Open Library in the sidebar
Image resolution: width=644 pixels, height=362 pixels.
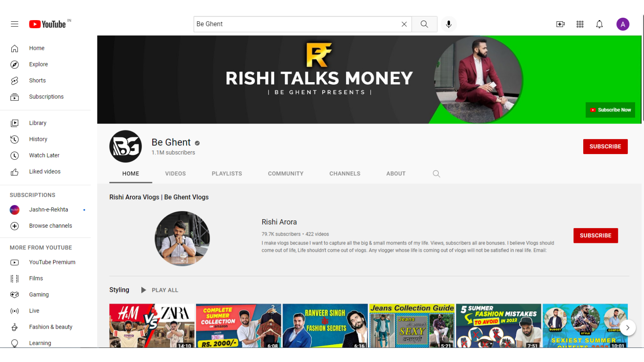[45, 123]
